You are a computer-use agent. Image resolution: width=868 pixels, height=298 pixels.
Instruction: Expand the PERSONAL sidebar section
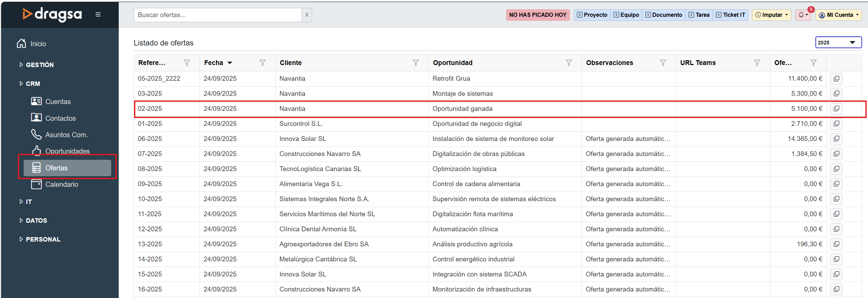point(43,239)
